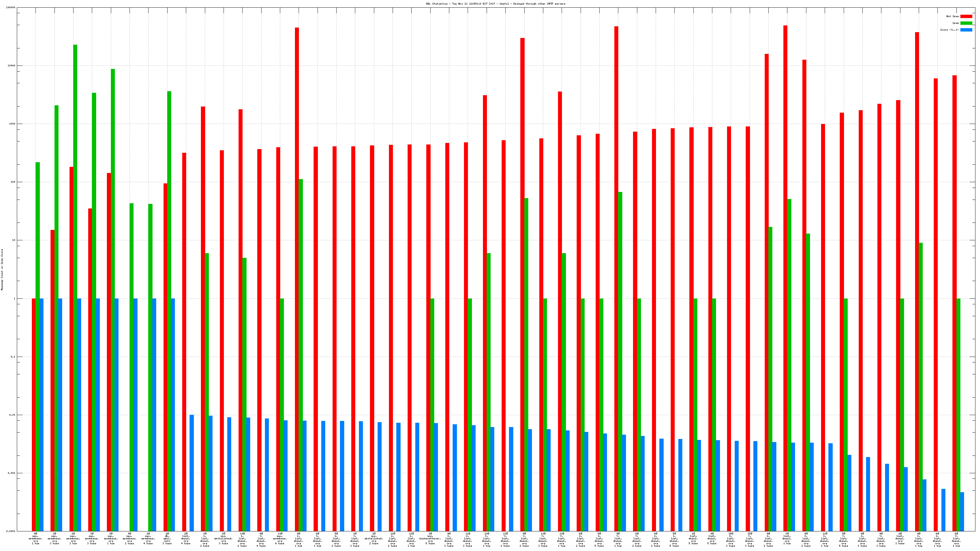This screenshot has width=980, height=551.
Task: Click the 'Message Count or Spam Score' axis label
Action: pos(2,270)
